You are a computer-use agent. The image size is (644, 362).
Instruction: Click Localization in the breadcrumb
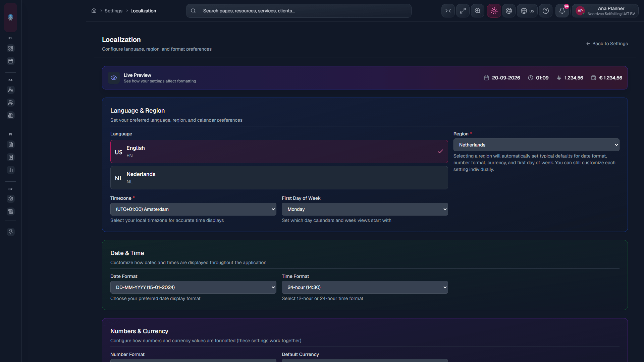click(143, 11)
